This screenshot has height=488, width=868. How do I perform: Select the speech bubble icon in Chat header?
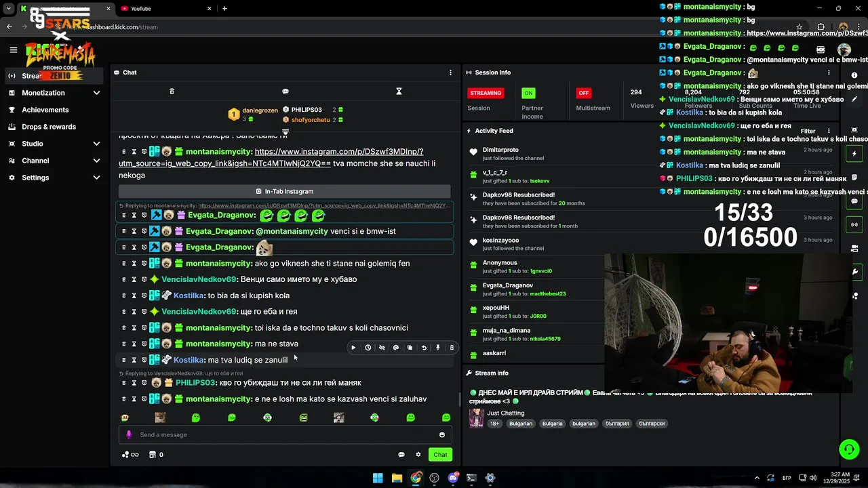click(285, 91)
